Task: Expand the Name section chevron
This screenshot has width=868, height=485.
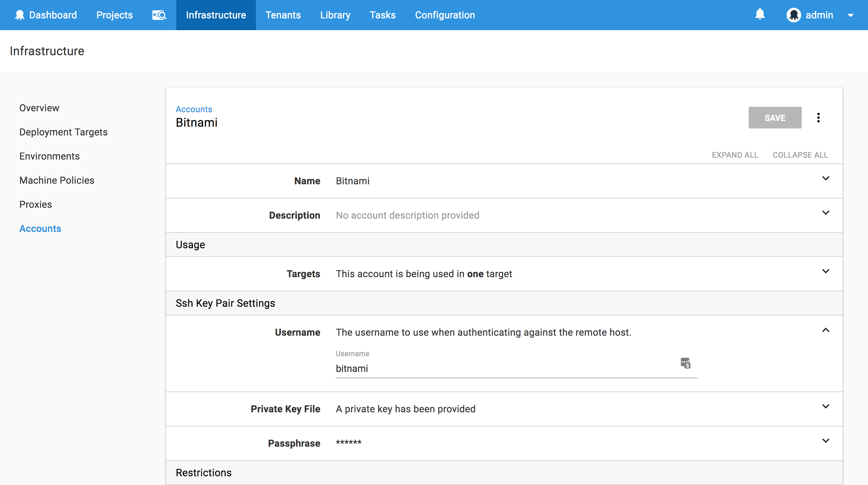Action: click(x=825, y=179)
